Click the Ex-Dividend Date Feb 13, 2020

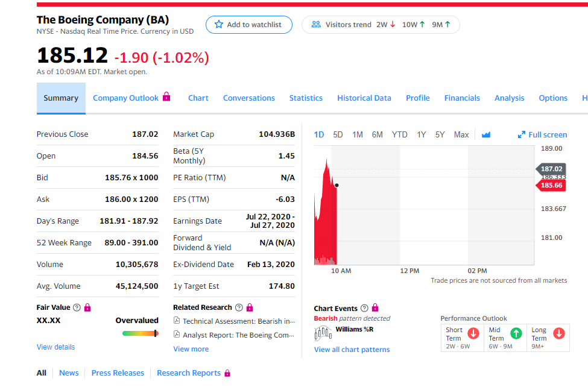click(x=271, y=265)
